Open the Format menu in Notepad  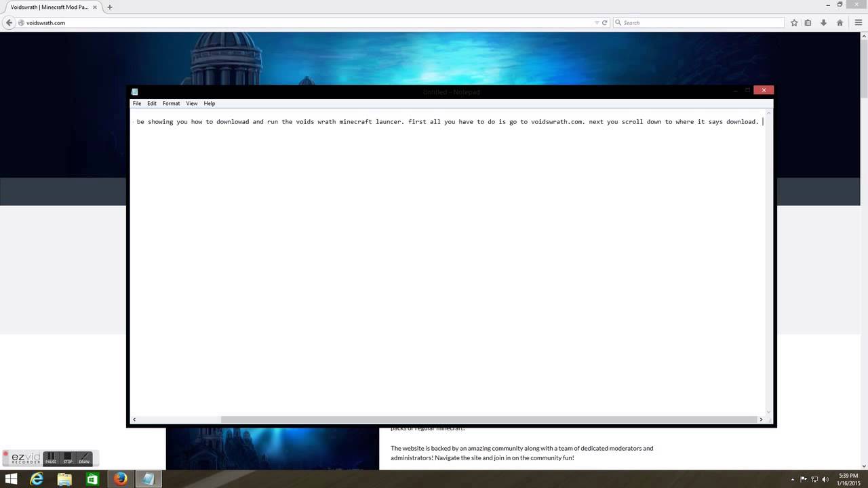pyautogui.click(x=171, y=104)
